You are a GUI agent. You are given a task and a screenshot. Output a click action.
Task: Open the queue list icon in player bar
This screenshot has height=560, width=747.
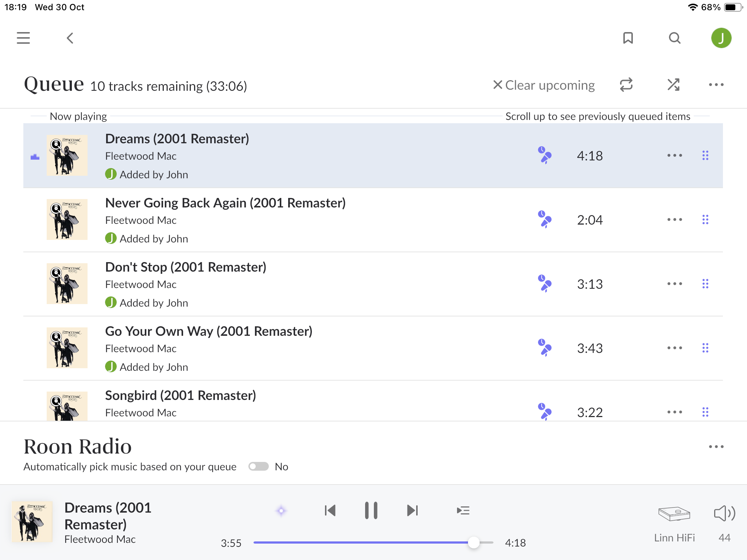(x=463, y=510)
